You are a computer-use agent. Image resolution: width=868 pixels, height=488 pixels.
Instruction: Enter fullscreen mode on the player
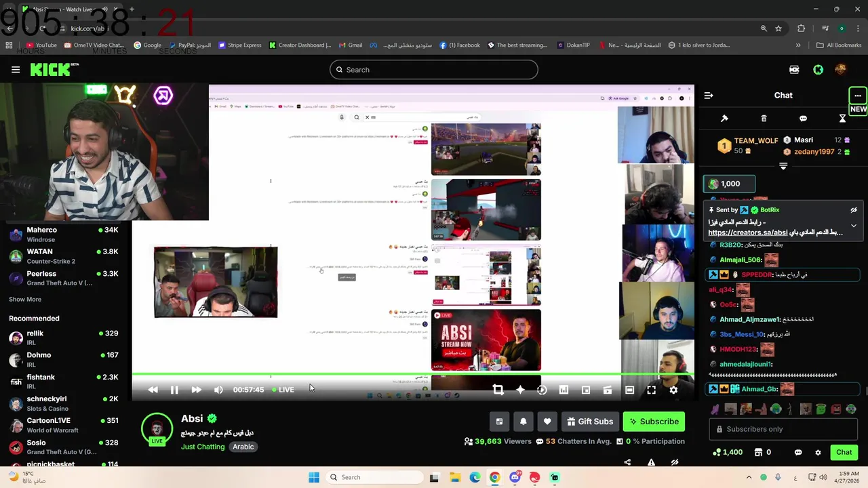[651, 390]
